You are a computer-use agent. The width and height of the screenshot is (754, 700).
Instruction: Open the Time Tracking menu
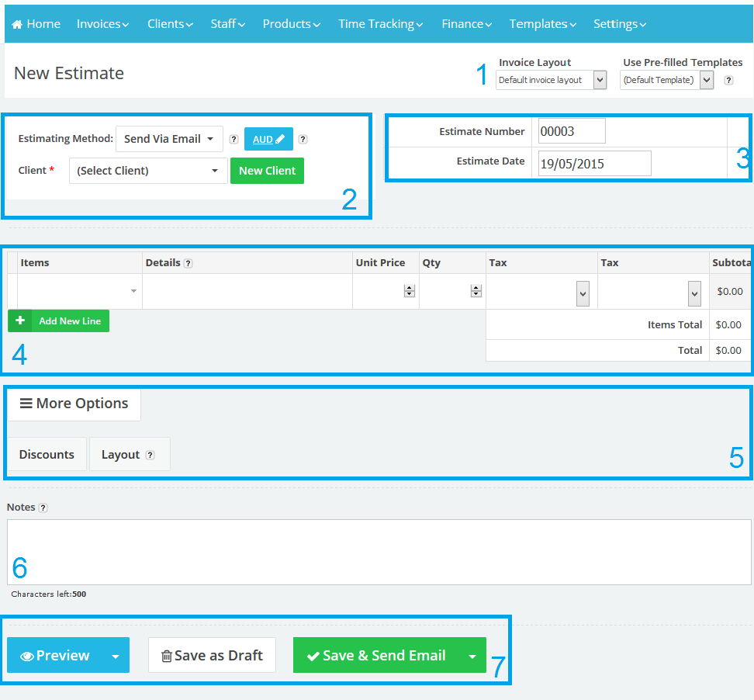click(x=380, y=24)
